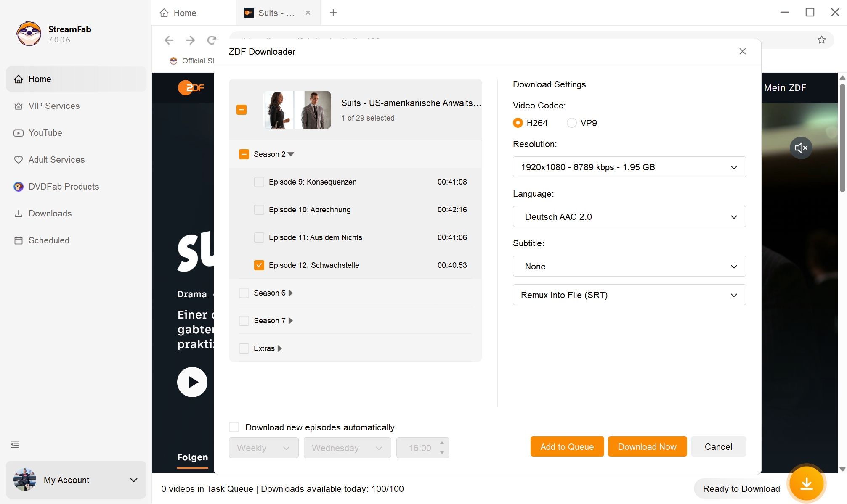The image size is (847, 504).
Task: Uncheck Episode 12: Schwachstelle
Action: 259,265
